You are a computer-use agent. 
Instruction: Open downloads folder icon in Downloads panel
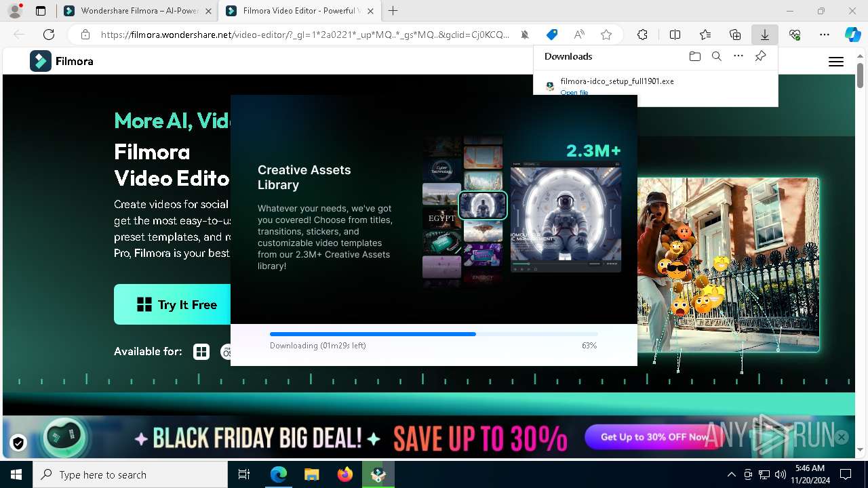coord(694,56)
